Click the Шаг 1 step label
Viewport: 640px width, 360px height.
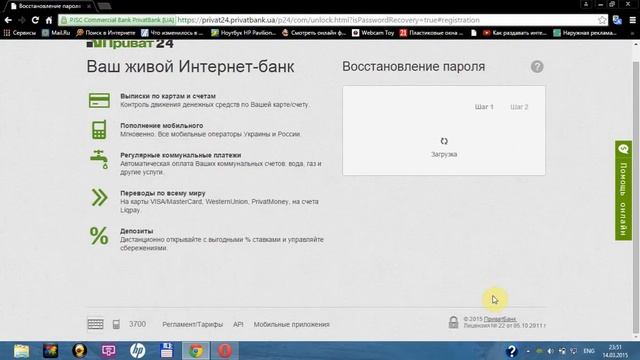point(484,107)
